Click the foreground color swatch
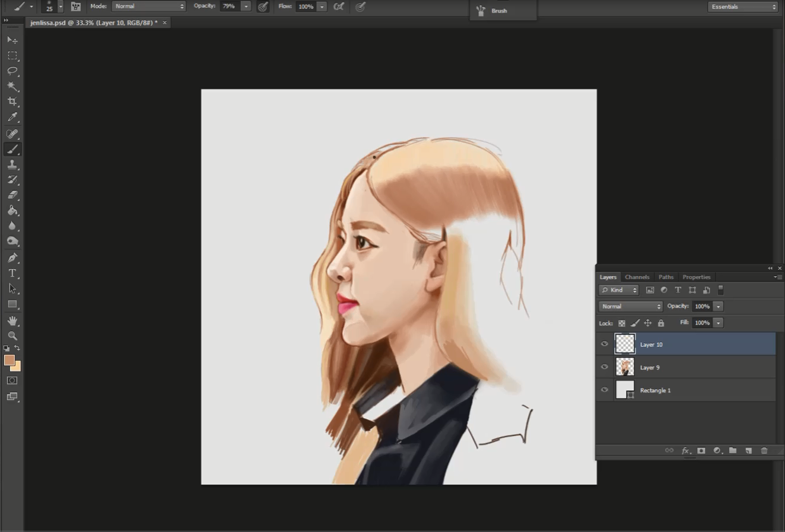The height and width of the screenshot is (532, 785). pyautogui.click(x=9, y=360)
